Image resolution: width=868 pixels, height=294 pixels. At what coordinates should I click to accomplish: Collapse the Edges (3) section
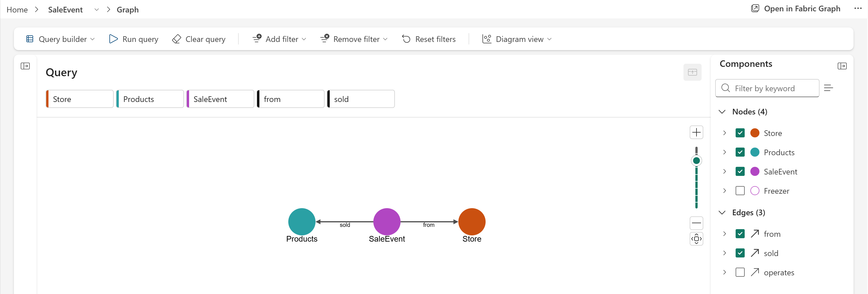point(722,212)
